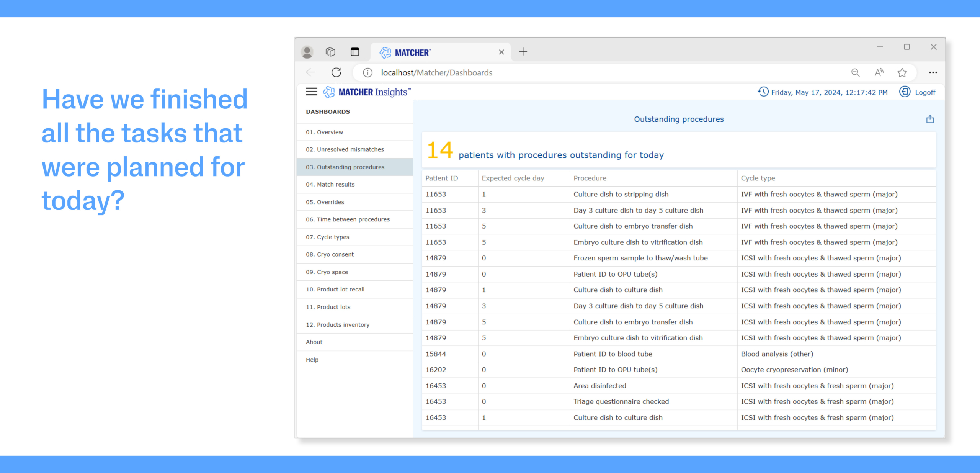
Task: Click the Matcher Insights logo
Action: click(x=366, y=92)
